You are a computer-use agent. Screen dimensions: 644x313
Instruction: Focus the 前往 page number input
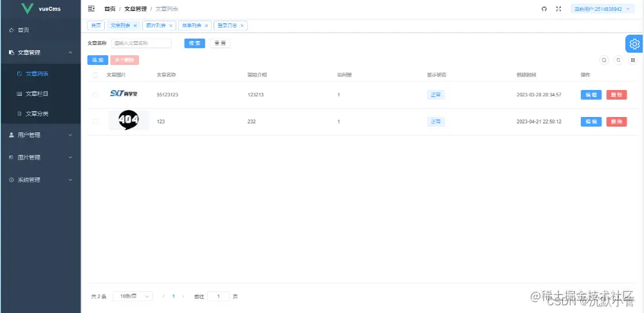click(x=218, y=296)
